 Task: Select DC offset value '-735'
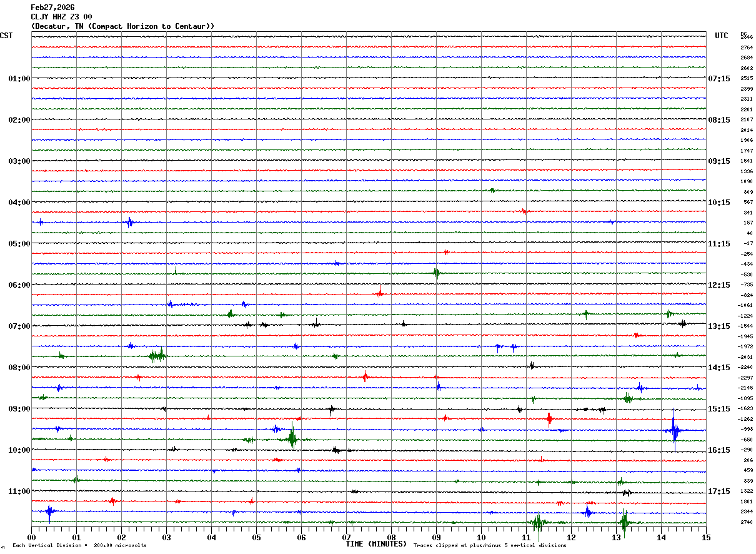747,285
